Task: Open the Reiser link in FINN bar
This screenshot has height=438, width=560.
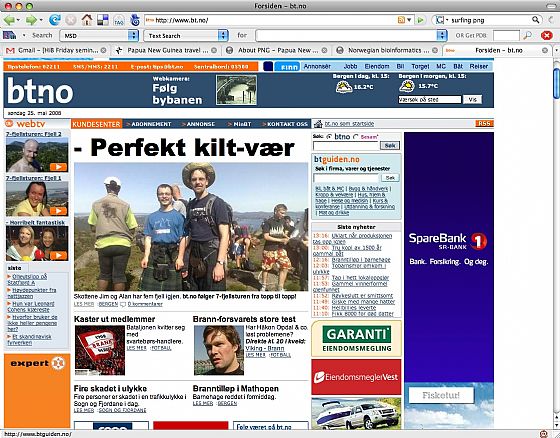Action: (x=479, y=66)
